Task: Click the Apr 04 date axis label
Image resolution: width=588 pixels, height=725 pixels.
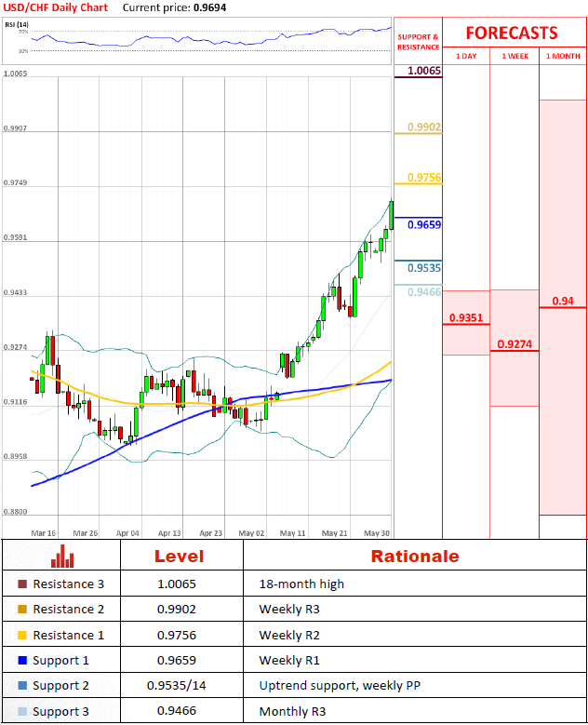Action: (127, 533)
